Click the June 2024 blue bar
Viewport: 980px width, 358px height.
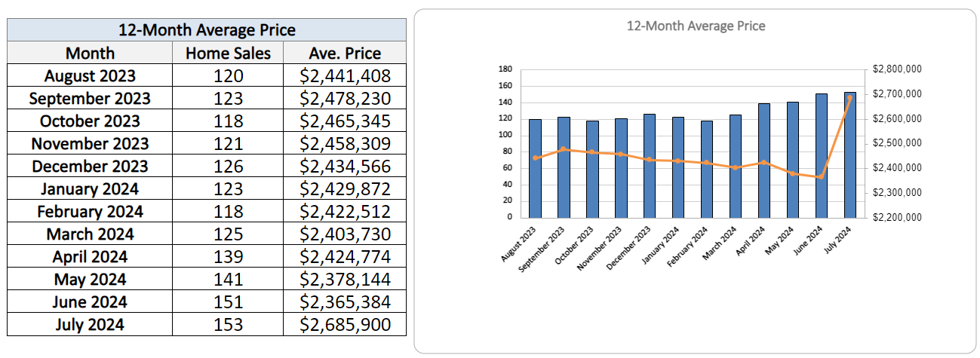pyautogui.click(x=822, y=155)
